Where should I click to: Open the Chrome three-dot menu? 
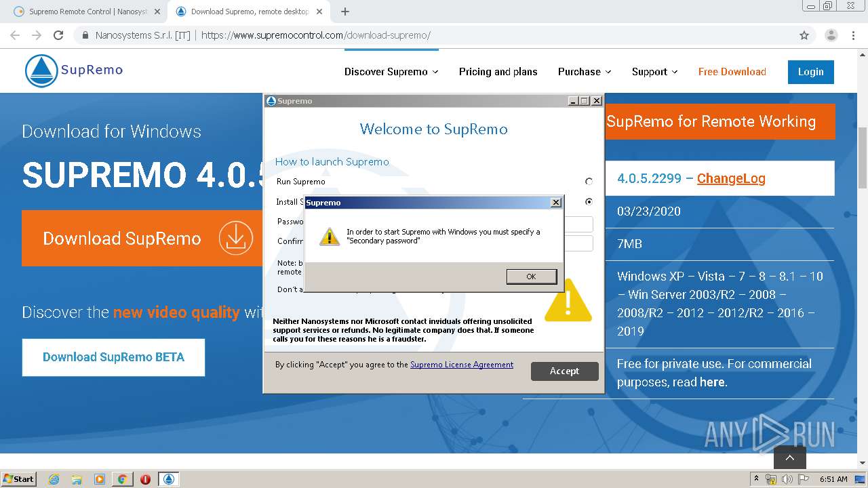[853, 35]
